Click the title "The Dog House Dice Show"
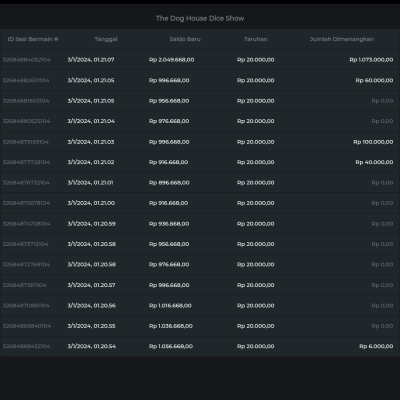Viewport: 400px width, 400px height. tap(200, 18)
